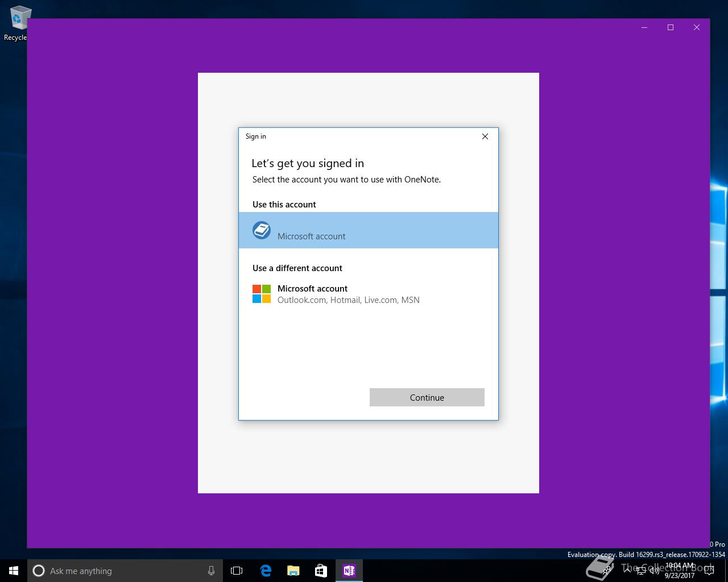Choose Microsoft account Outlook.com, Hotmail option
Image resolution: width=728 pixels, height=582 pixels.
tap(369, 294)
